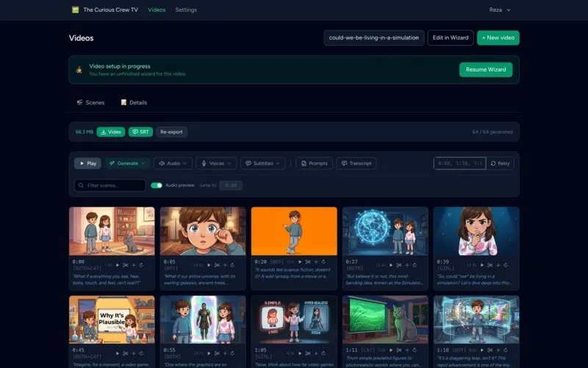Click Edit in Wizard button
The width and height of the screenshot is (588, 368).
[451, 38]
